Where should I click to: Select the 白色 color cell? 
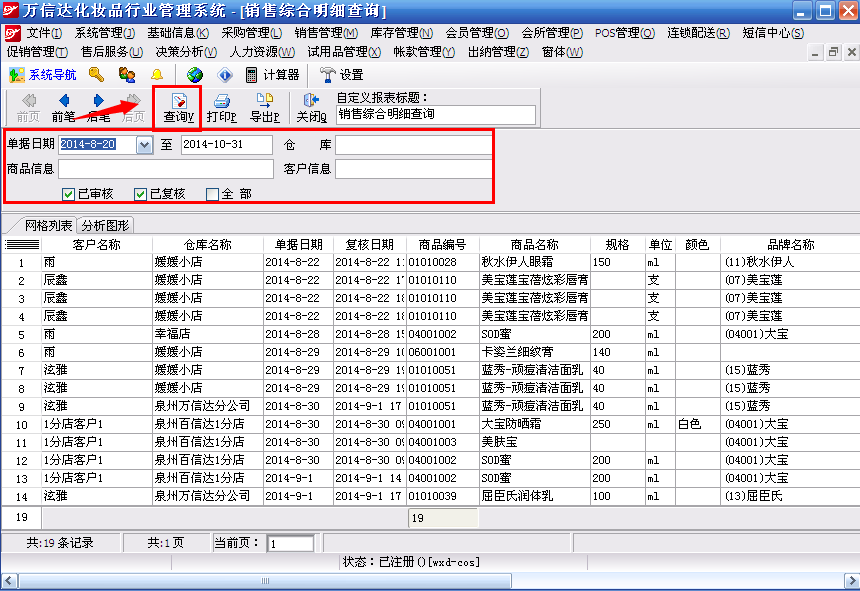tap(698, 424)
